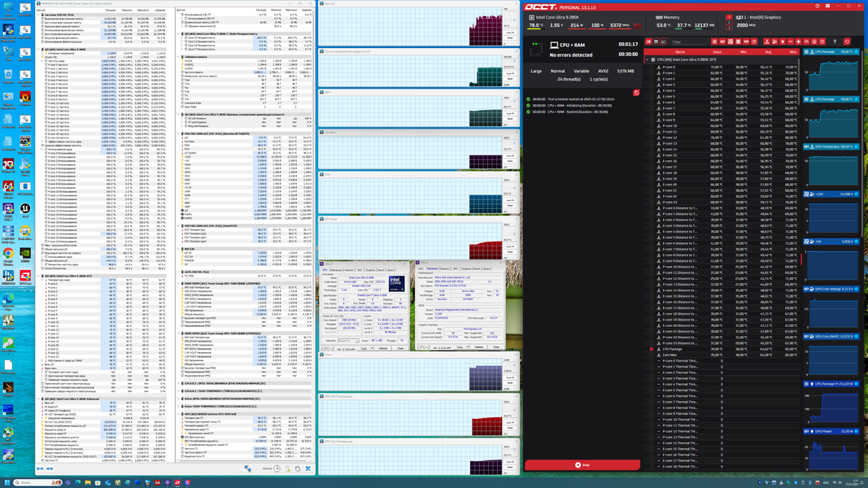Image resolution: width=868 pixels, height=488 pixels.
Task: Open the Socket #1 selection dropdown in CPU-Z
Action: coord(348,341)
